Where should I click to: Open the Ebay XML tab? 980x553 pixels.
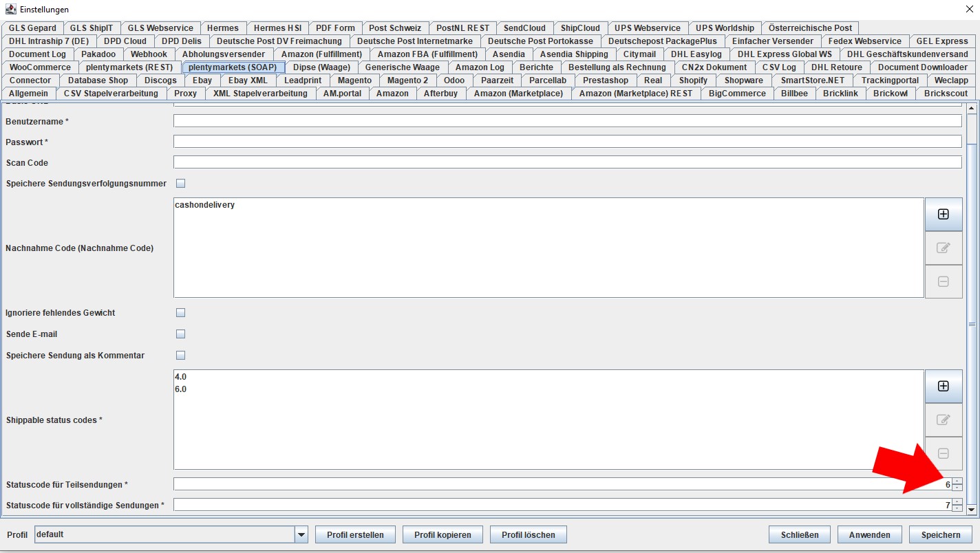(248, 80)
